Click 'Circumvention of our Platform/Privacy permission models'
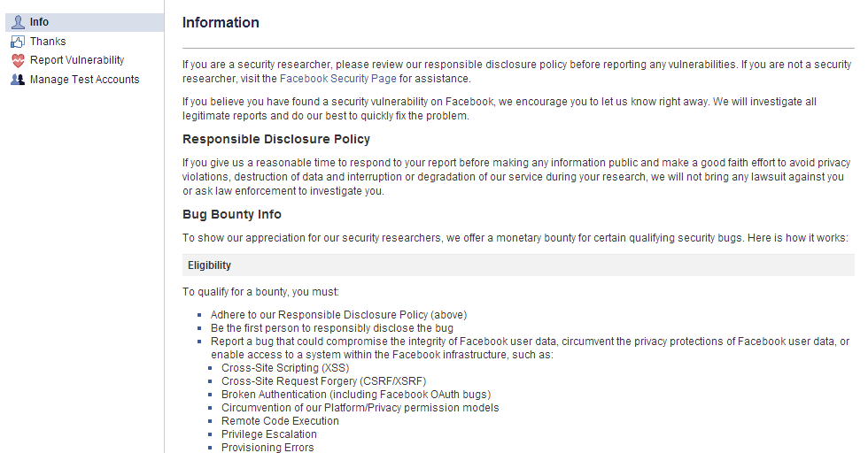Viewport: 868px width, 453px height. pos(360,408)
